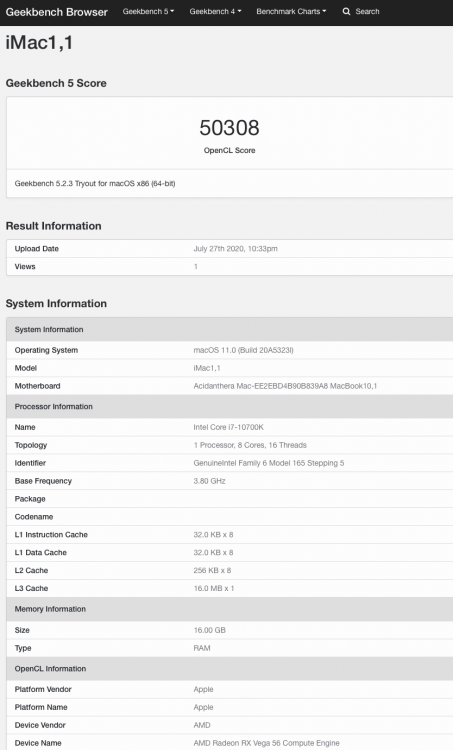Click the OpenCL Information header row

pyautogui.click(x=230, y=669)
